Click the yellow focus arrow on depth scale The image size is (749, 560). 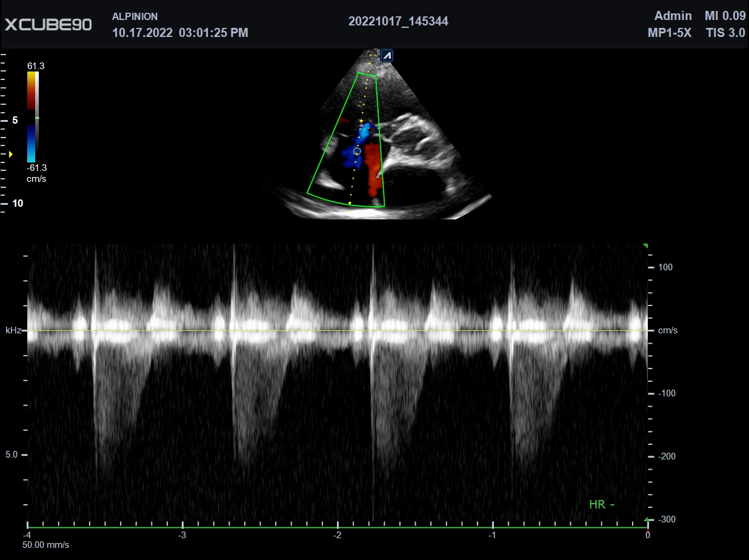coord(10,155)
